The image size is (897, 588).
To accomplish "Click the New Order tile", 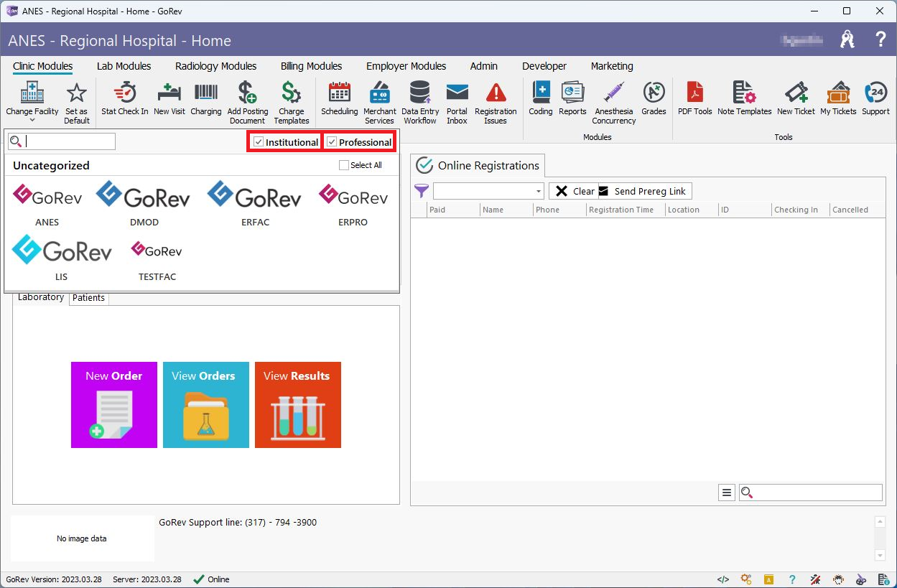I will pyautogui.click(x=114, y=405).
